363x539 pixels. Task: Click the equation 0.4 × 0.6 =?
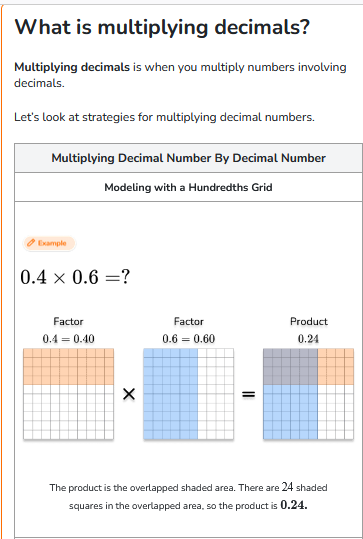(x=75, y=277)
